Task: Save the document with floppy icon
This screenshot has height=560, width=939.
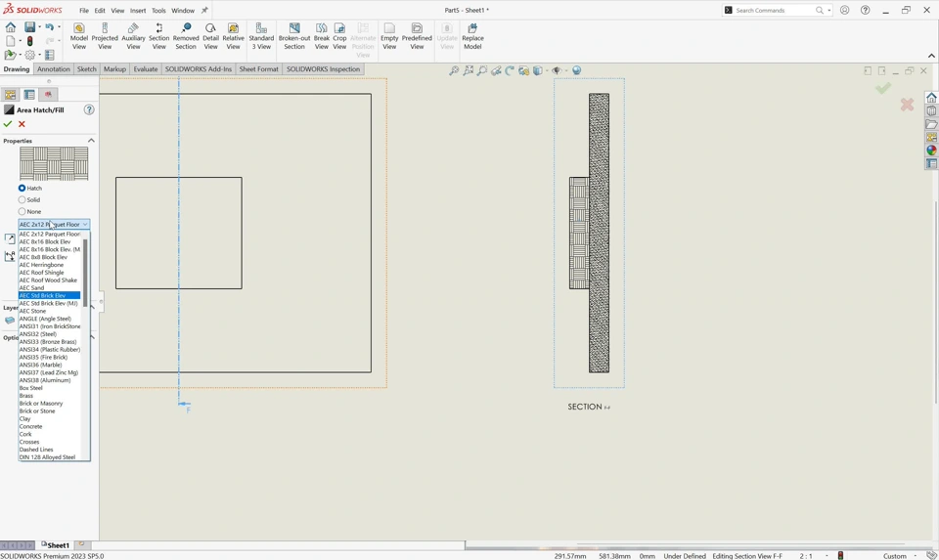Action: tap(29, 27)
